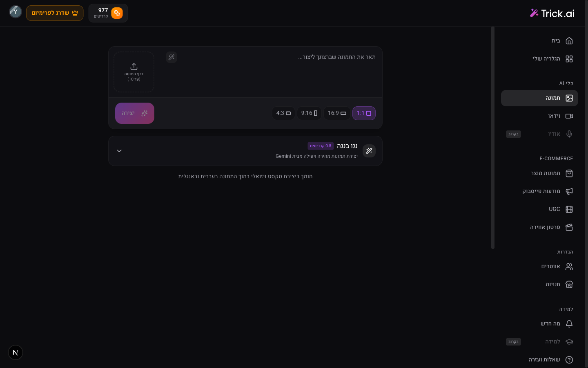
Task: Click the video camera icon
Action: (569, 116)
